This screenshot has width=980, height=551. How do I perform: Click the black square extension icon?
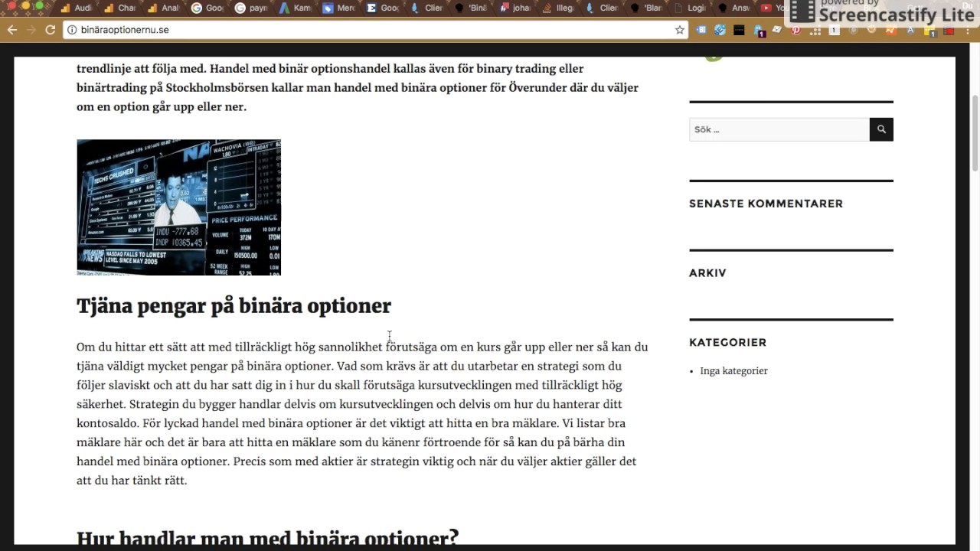[x=739, y=30]
